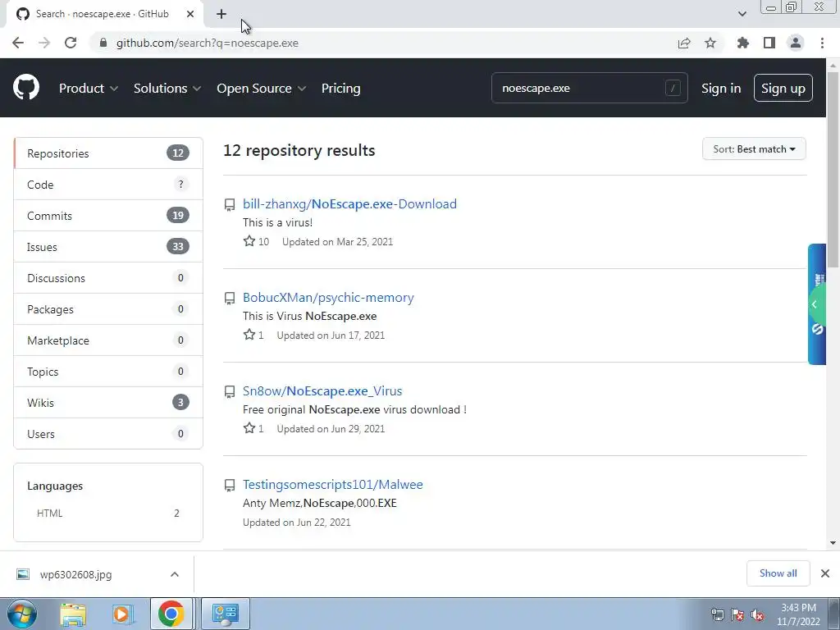Click Show all downloads button
This screenshot has height=630, width=840.
tap(778, 573)
